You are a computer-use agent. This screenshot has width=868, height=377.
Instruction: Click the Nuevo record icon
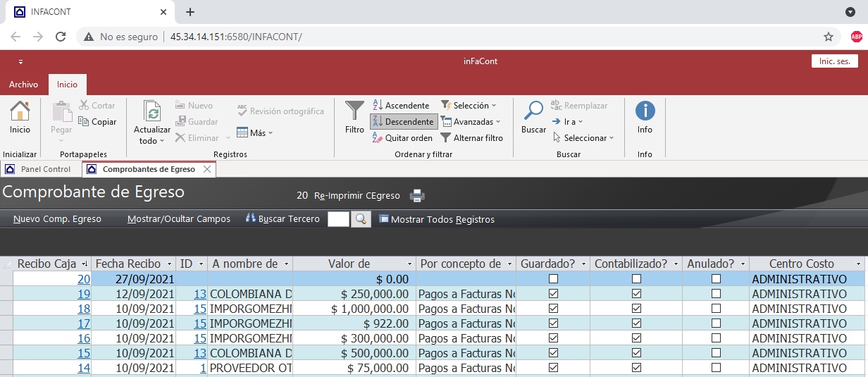pyautogui.click(x=180, y=106)
